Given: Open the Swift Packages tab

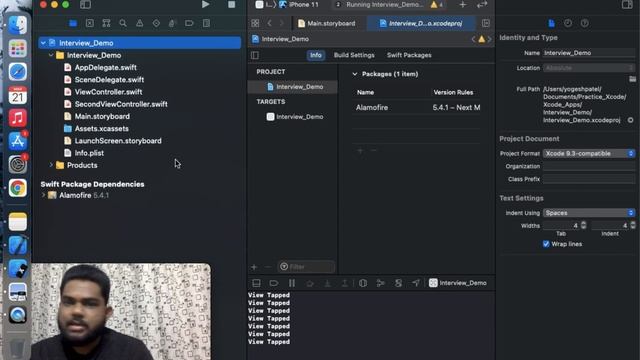Looking at the screenshot, I should click(x=409, y=55).
